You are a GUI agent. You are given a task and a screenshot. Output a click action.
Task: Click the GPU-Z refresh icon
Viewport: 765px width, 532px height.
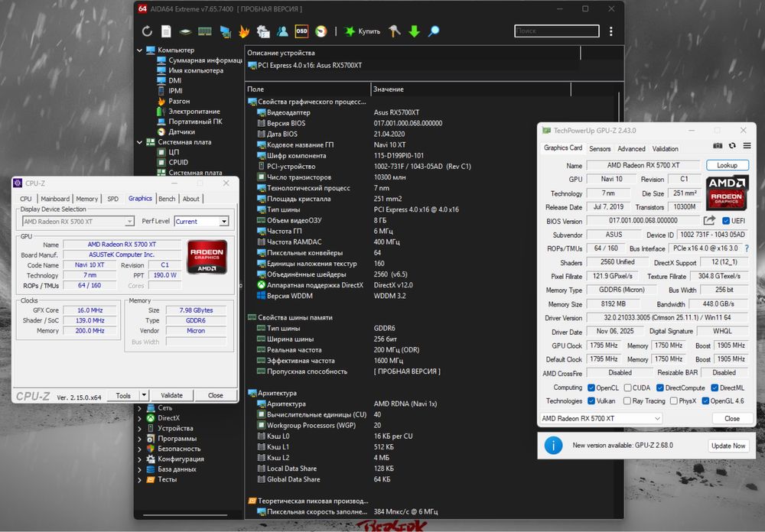(x=732, y=146)
